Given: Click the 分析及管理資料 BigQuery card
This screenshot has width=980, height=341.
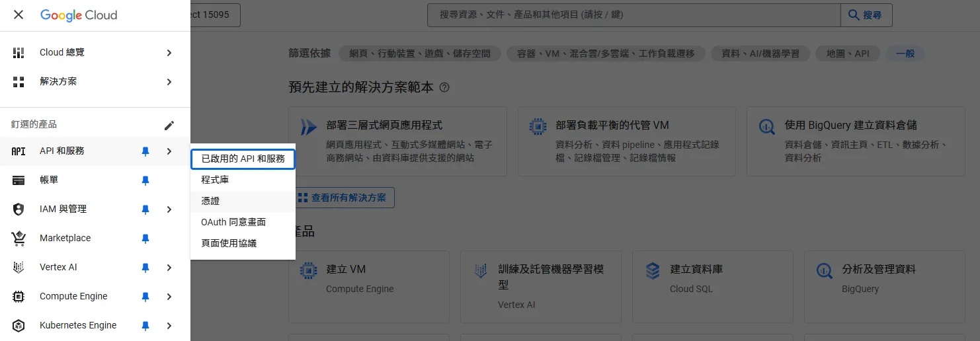Looking at the screenshot, I should [x=885, y=287].
